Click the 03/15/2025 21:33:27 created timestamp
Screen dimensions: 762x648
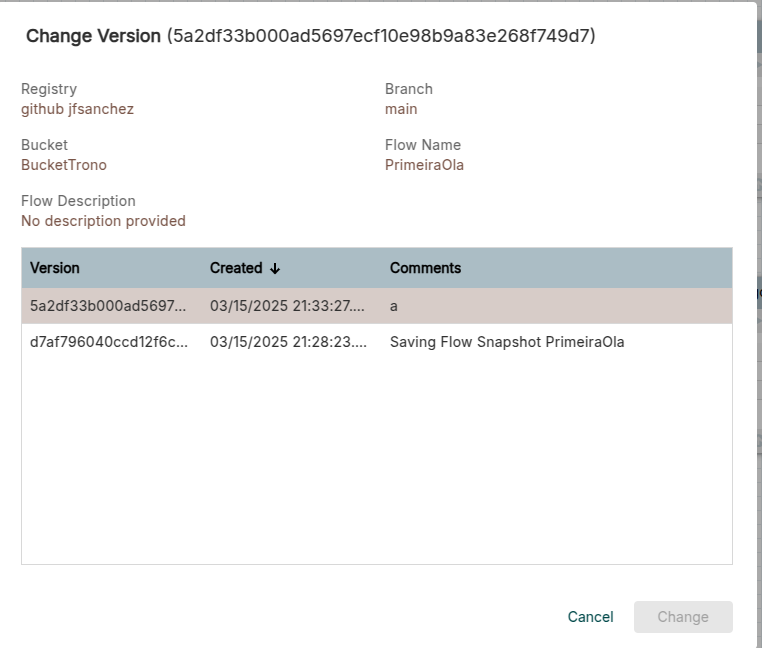tap(287, 306)
